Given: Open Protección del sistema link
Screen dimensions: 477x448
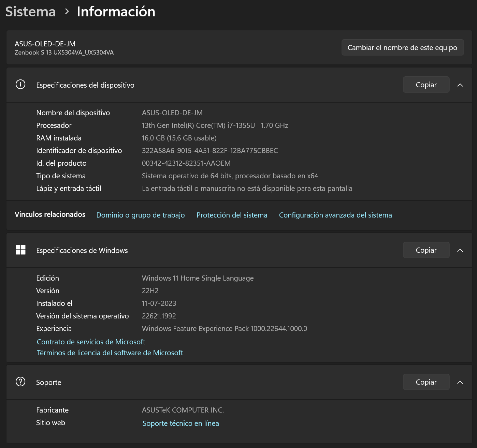Looking at the screenshot, I should pos(232,215).
